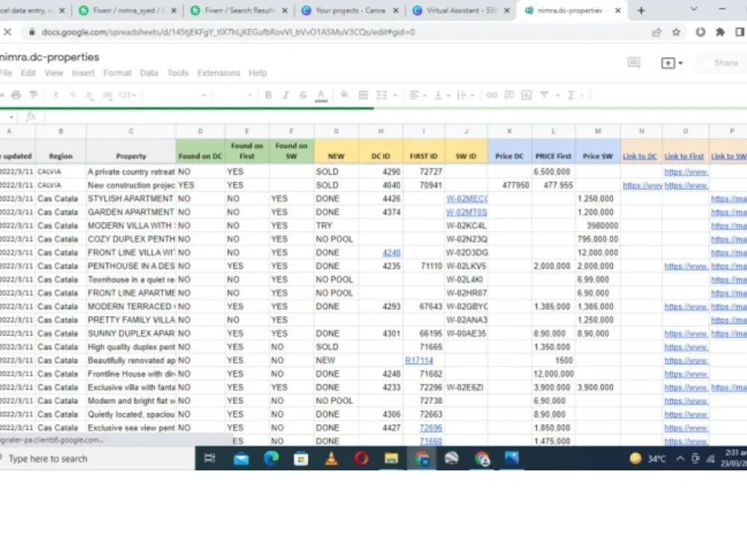Image resolution: width=747 pixels, height=560 pixels.
Task: Open the Mail app in taskbar
Action: [x=241, y=458]
